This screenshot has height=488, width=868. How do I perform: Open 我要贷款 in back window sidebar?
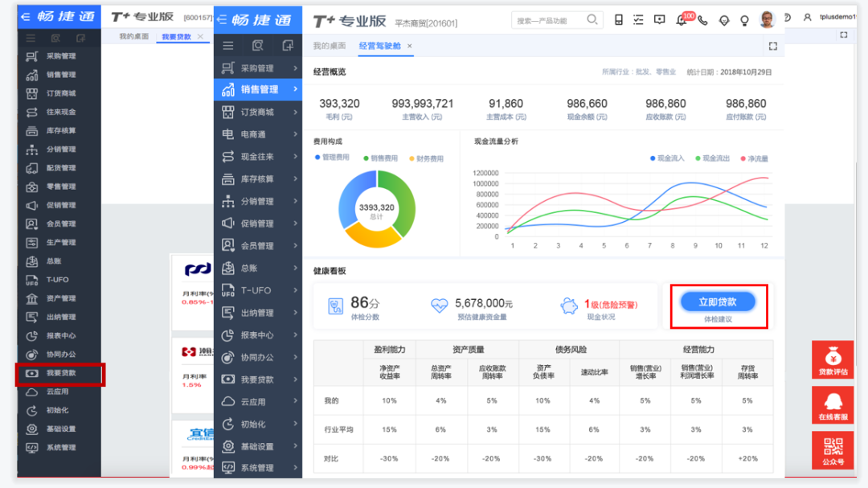tap(59, 373)
